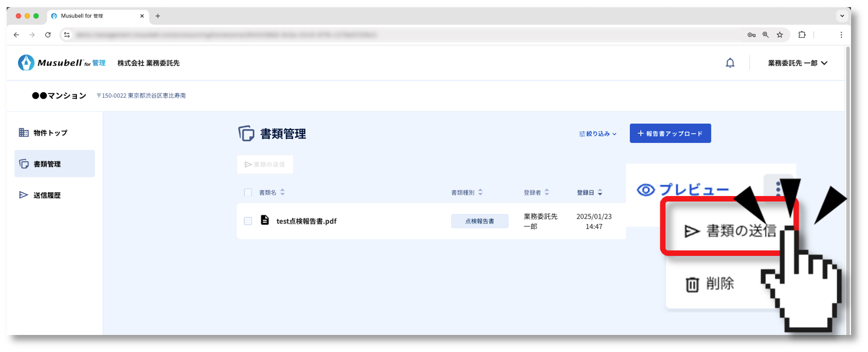Sort by 登録日 column
Screen dimensions: 868x352
pyautogui.click(x=589, y=193)
